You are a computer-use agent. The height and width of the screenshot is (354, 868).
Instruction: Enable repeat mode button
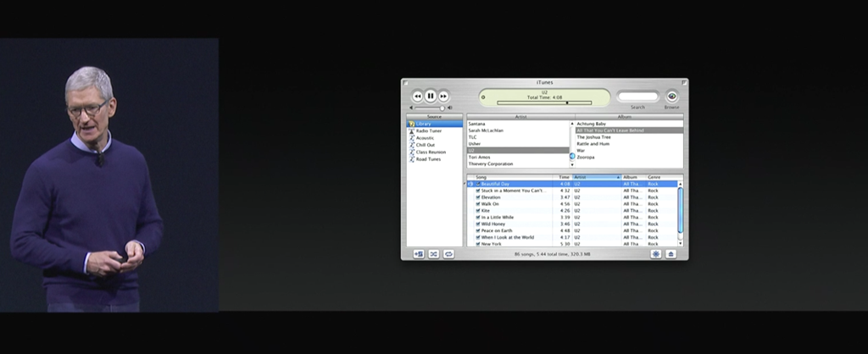click(448, 253)
